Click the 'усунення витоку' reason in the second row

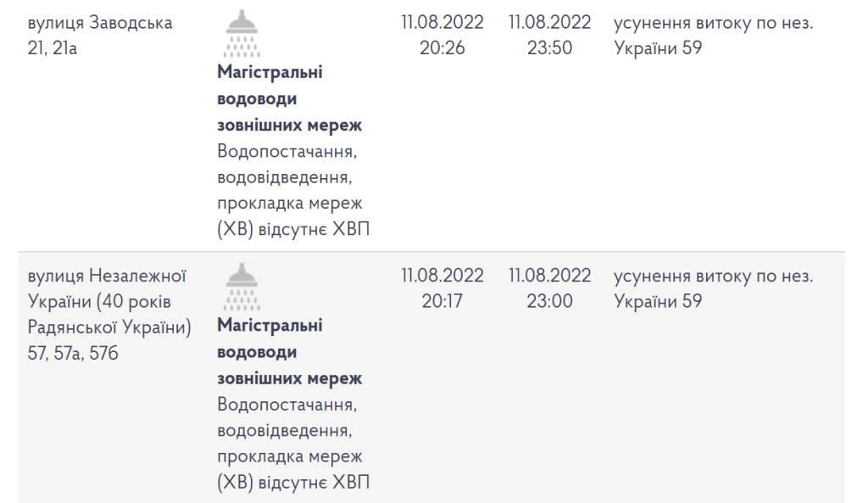pyautogui.click(x=713, y=276)
